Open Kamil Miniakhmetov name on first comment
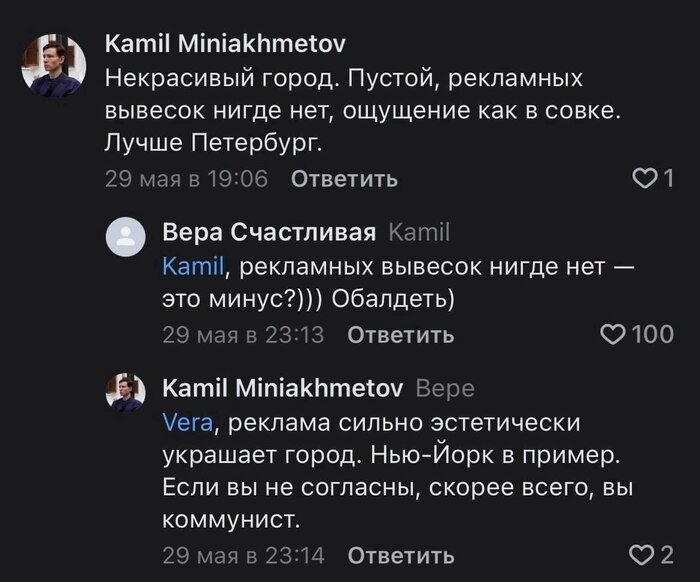 [x=225, y=44]
